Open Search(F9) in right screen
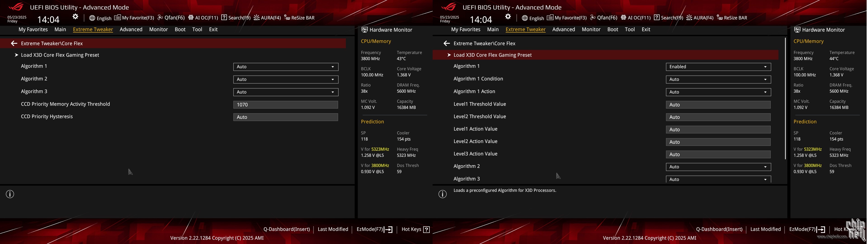This screenshot has height=244, width=868. [x=669, y=18]
